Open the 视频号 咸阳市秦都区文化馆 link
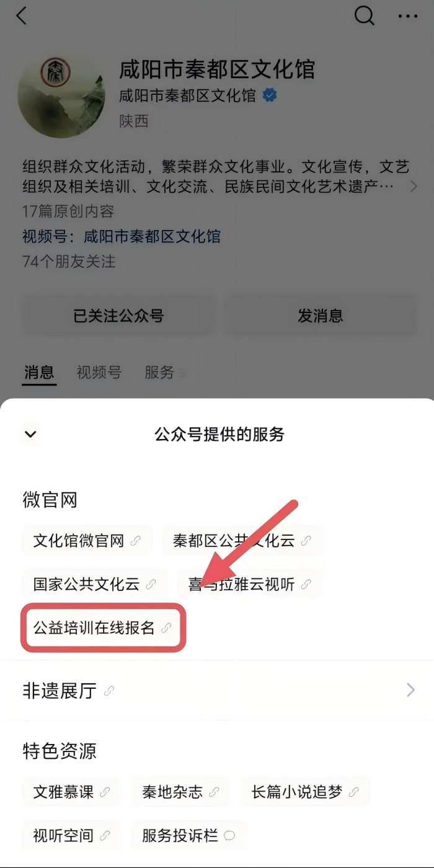This screenshot has height=868, width=434. pyautogui.click(x=153, y=236)
